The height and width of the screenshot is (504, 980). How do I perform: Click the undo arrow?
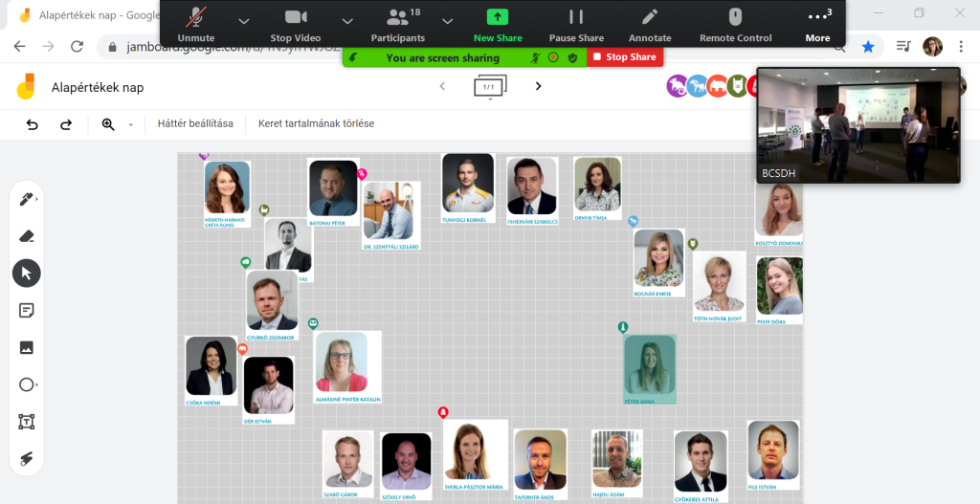tap(33, 124)
